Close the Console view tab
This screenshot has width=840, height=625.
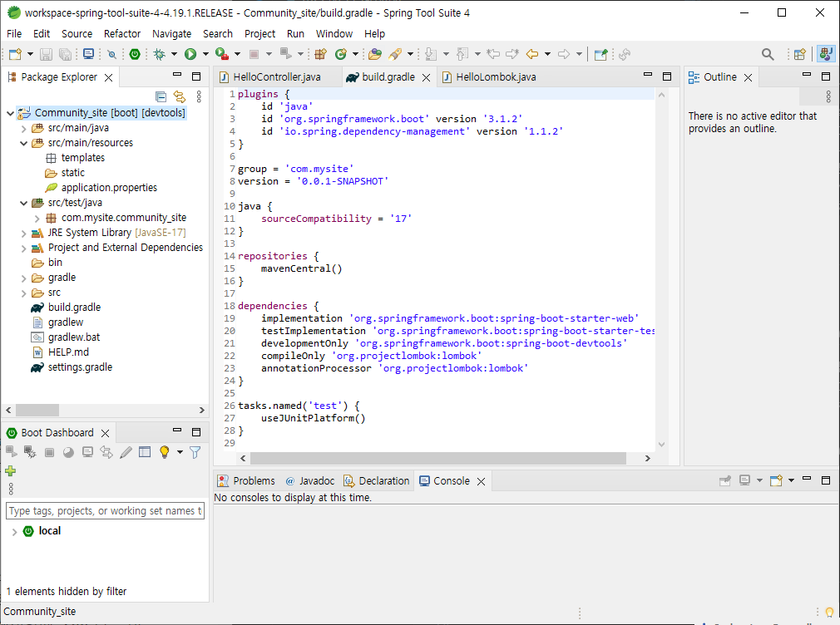[481, 481]
